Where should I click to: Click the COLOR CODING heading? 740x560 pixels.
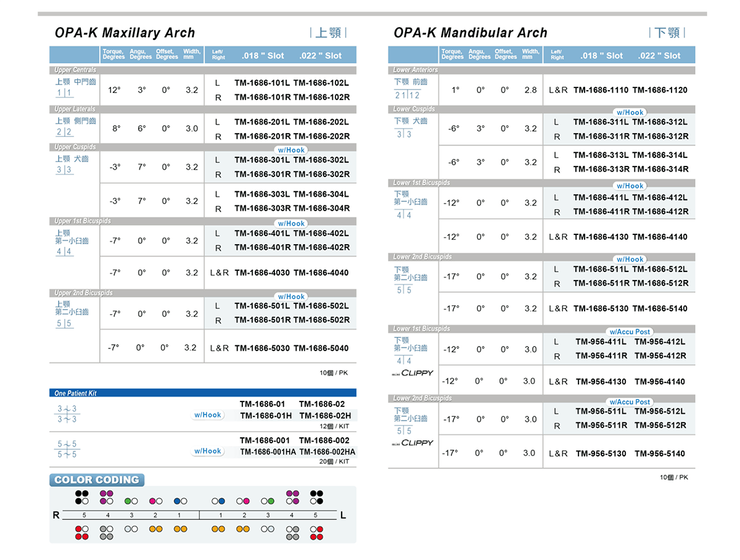coord(97,480)
